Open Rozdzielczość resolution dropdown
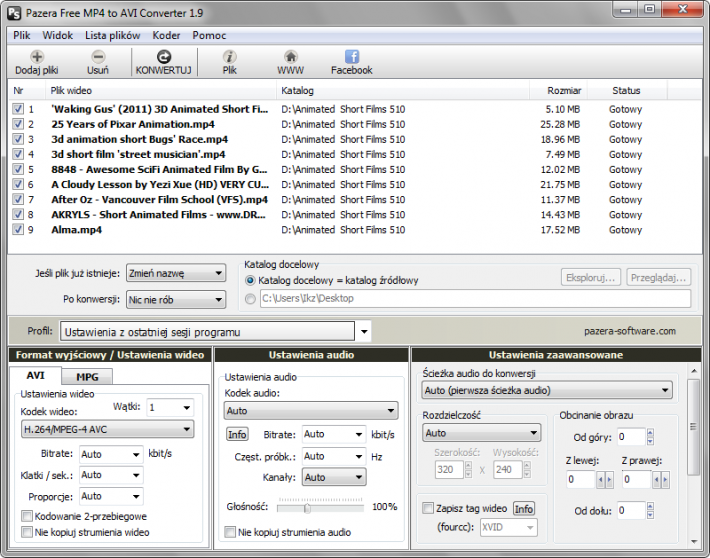This screenshot has width=710, height=558. tap(481, 433)
